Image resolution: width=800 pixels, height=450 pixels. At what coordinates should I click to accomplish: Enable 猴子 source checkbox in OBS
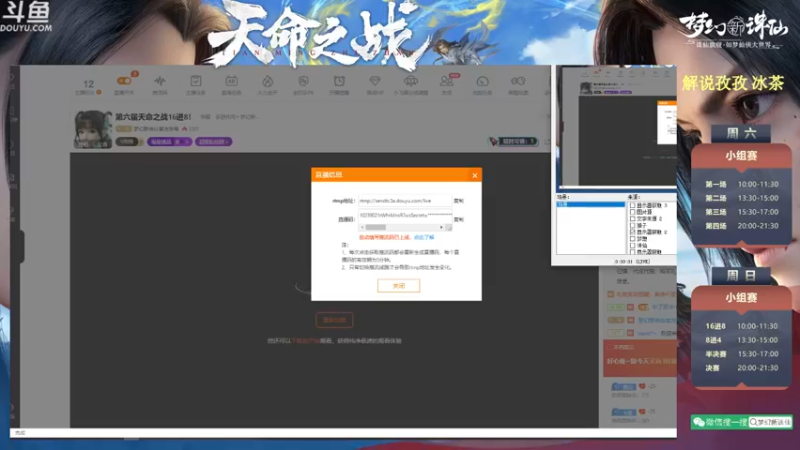[x=632, y=225]
